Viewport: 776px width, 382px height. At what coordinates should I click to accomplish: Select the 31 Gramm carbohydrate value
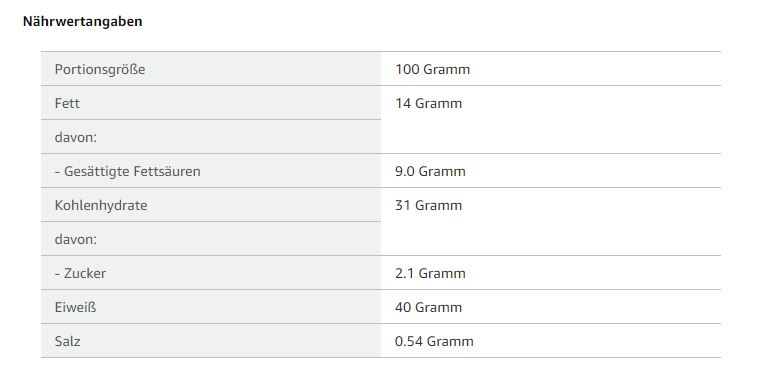click(x=429, y=205)
